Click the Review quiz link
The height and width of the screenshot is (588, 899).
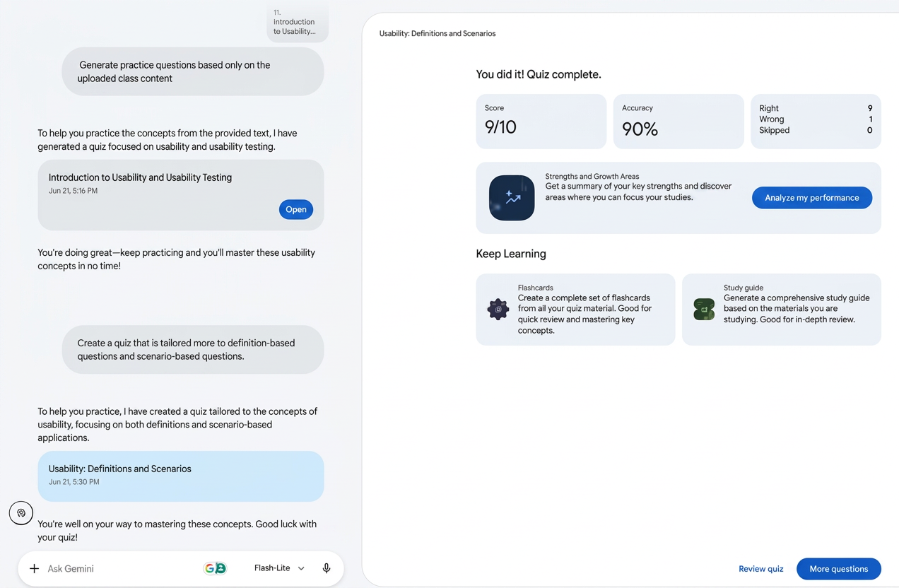point(761,569)
